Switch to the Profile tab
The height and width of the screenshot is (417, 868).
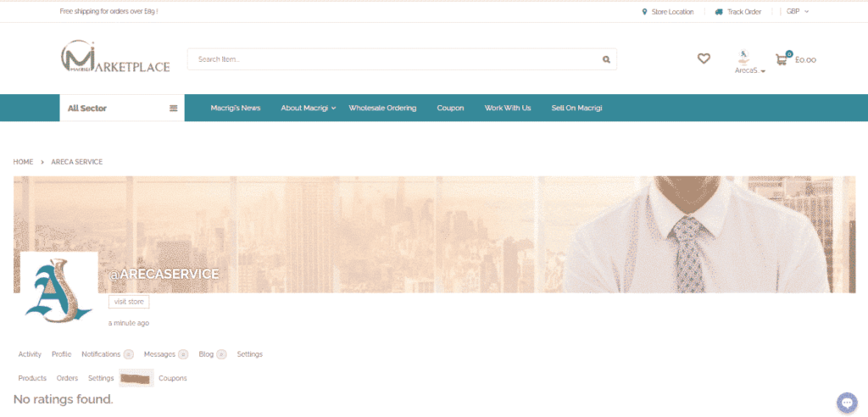click(61, 354)
